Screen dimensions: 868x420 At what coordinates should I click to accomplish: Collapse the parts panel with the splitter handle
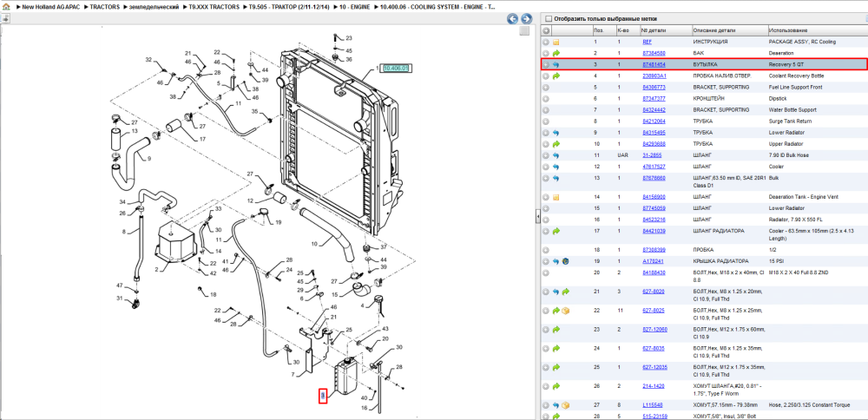pyautogui.click(x=537, y=218)
